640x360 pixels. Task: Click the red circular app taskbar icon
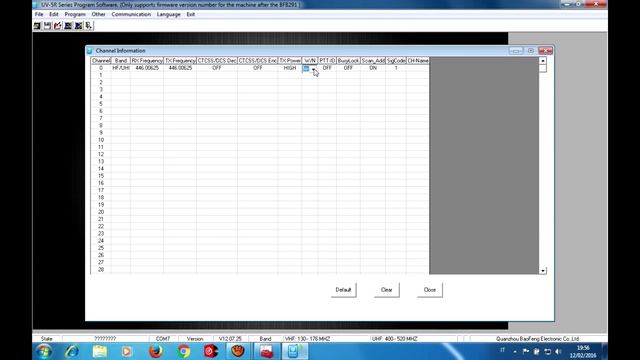tap(211, 351)
